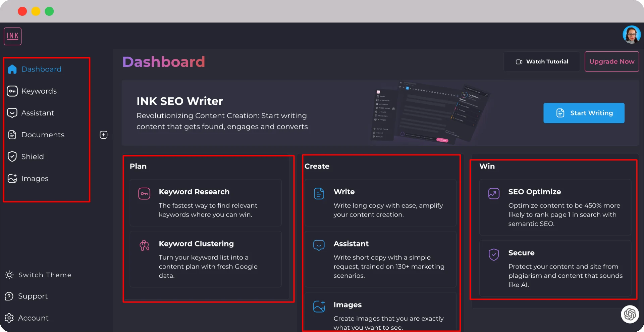Click the INK SEO Writer heading
The image size is (644, 332).
click(180, 101)
